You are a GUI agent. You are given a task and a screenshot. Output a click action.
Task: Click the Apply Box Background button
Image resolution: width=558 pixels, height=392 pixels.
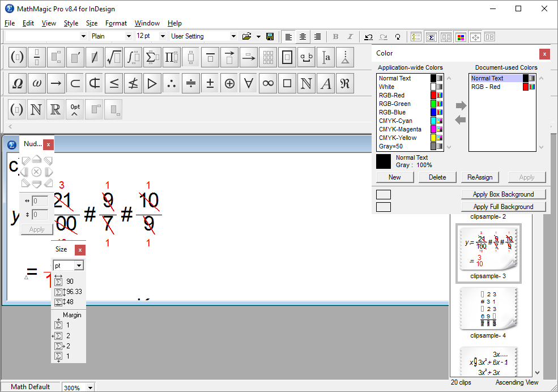(503, 194)
